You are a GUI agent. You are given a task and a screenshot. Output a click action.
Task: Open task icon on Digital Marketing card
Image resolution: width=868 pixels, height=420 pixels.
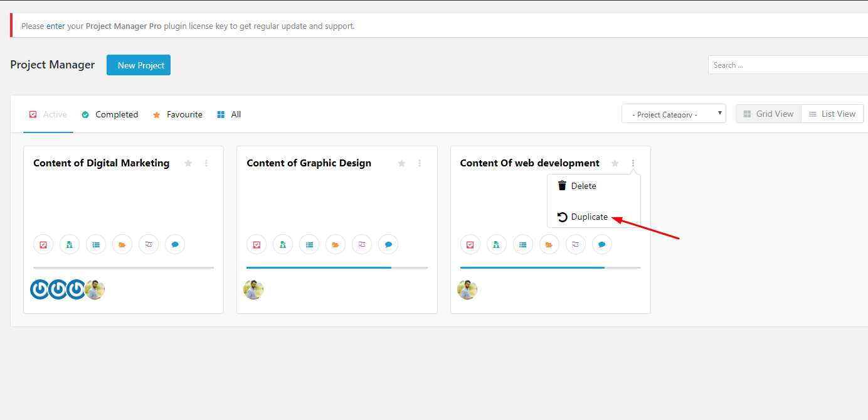pos(43,245)
